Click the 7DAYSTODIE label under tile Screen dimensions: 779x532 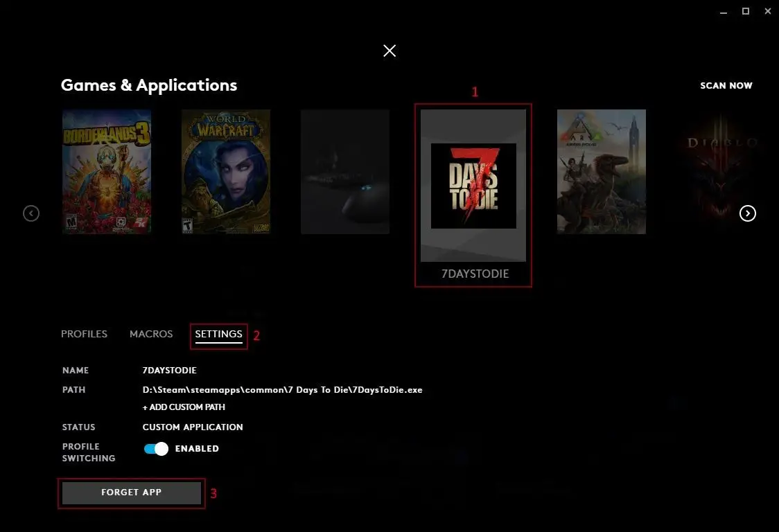[475, 274]
